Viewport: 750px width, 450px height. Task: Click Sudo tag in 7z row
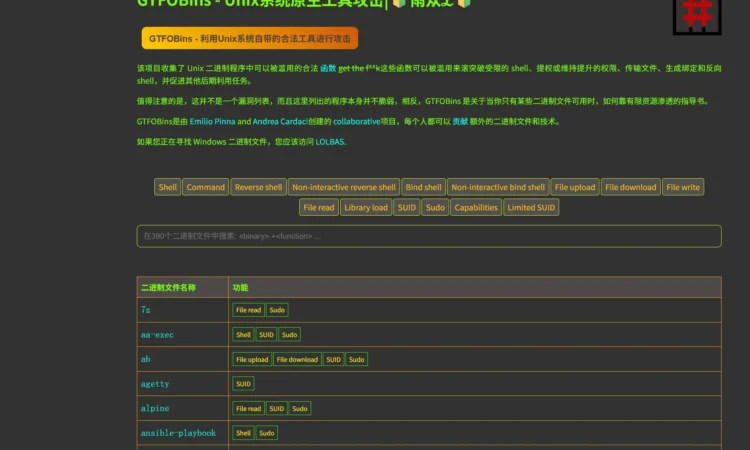277,310
